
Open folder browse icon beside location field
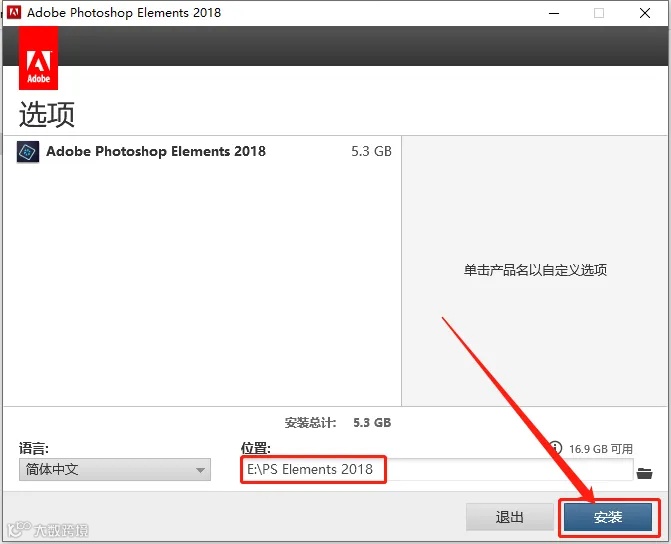point(644,473)
